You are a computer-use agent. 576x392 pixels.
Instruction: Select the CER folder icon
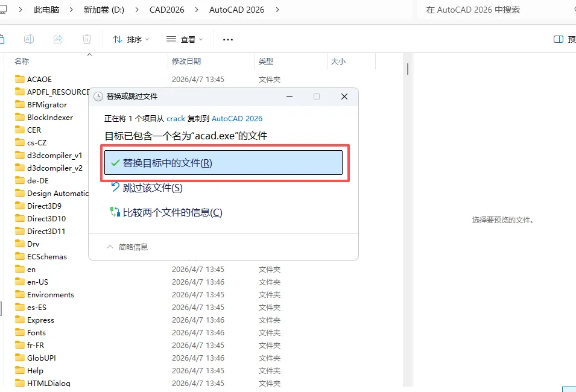tap(20, 130)
